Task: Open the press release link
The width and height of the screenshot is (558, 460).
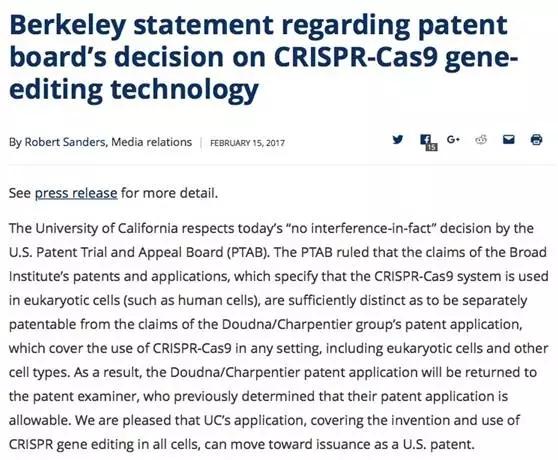Action: [76, 193]
